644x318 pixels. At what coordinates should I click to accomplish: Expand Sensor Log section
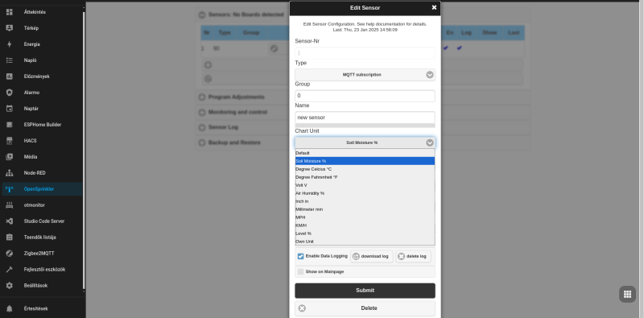pyautogui.click(x=202, y=127)
